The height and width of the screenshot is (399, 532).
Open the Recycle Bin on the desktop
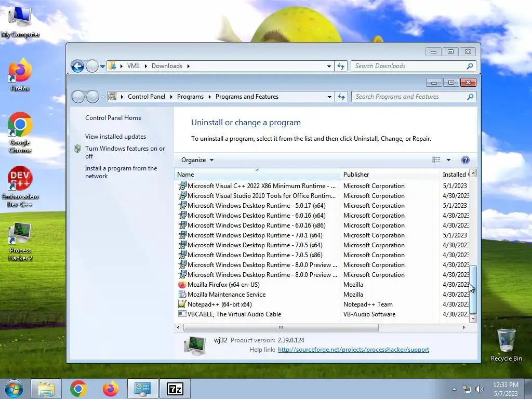(506, 345)
